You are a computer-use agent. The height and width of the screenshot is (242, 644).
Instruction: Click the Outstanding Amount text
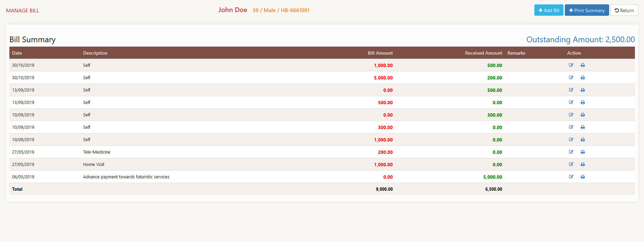[x=580, y=40]
